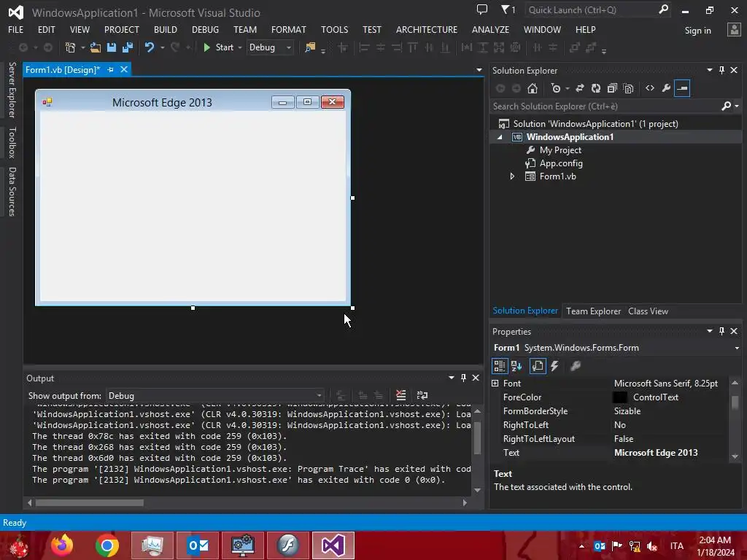Toggle auto-hide pin on Properties panel
Screen dimensions: 747x560
(721, 331)
